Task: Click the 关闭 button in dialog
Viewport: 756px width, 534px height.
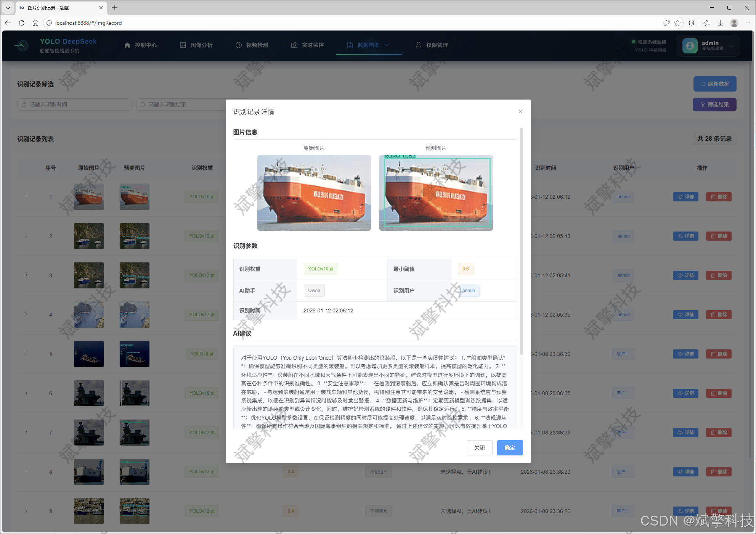Action: point(479,448)
